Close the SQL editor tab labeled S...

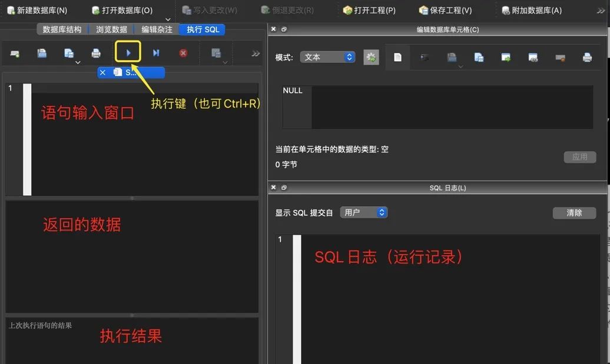pyautogui.click(x=102, y=72)
